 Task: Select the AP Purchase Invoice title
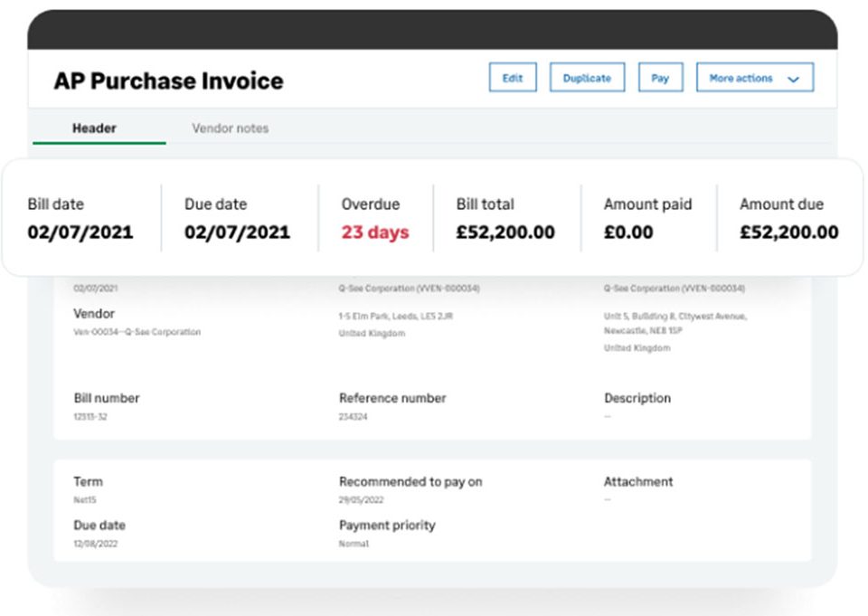(169, 81)
